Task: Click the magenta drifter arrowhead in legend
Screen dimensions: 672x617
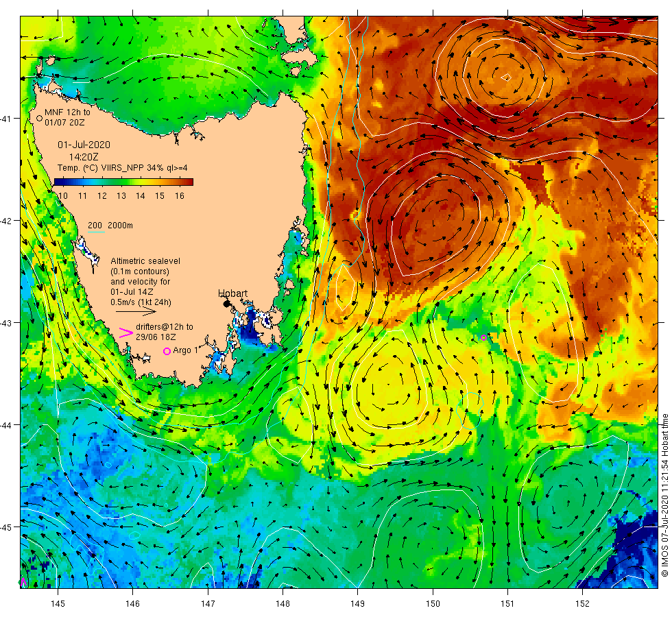Action: (126, 332)
